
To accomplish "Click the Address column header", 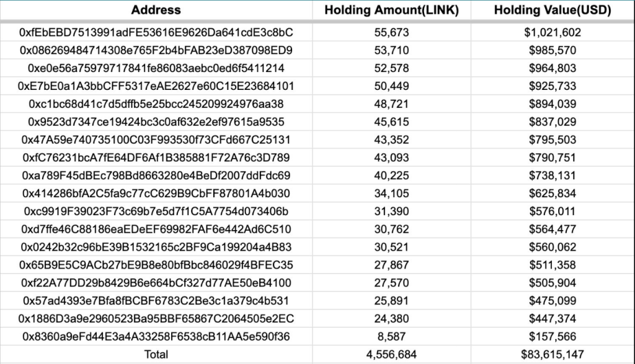I will [156, 10].
